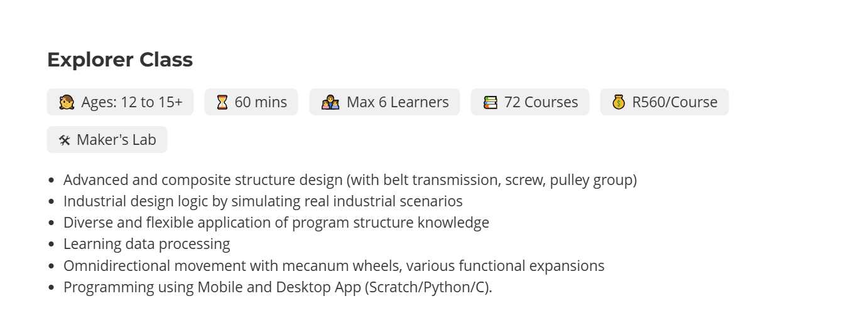
Task: Click the learners group icon
Action: [x=330, y=102]
